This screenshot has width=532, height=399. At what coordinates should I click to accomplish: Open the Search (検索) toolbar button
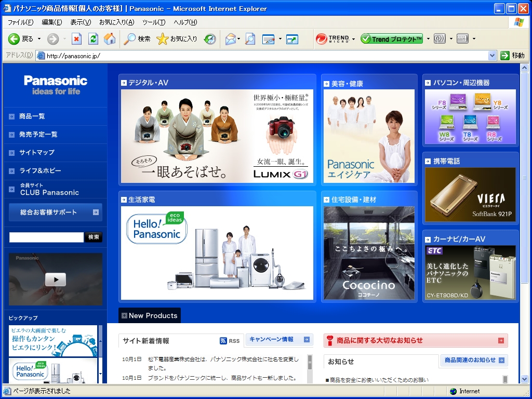[x=137, y=39]
